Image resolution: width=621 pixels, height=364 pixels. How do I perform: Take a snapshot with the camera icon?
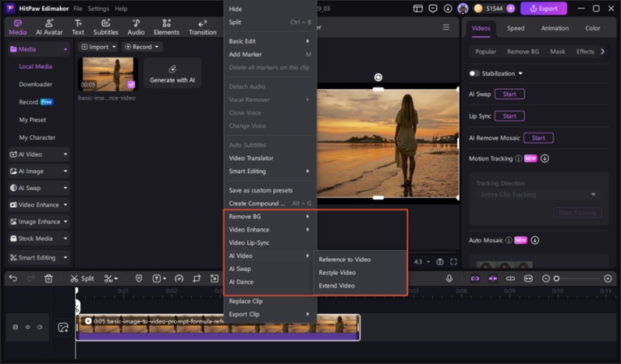pyautogui.click(x=440, y=262)
